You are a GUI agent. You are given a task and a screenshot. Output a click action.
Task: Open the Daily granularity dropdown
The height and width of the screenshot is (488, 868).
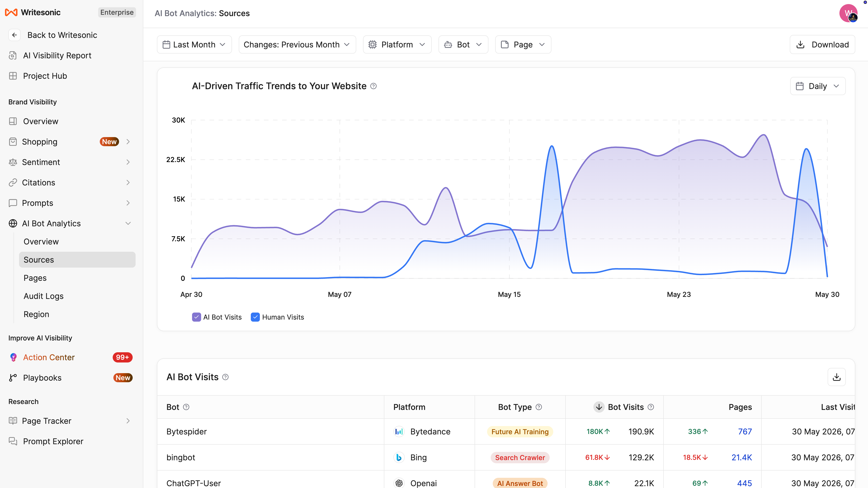(817, 86)
